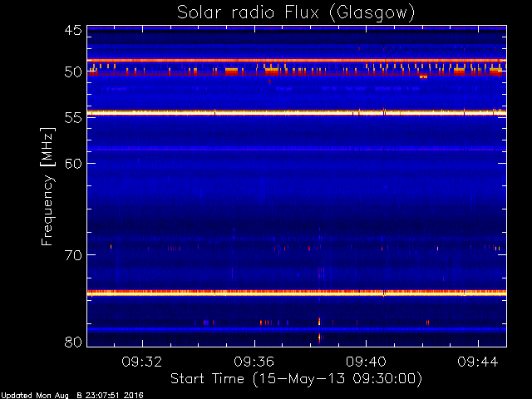The image size is (532, 399).
Task: Click the frequency tick label "60"
Action: [73, 163]
